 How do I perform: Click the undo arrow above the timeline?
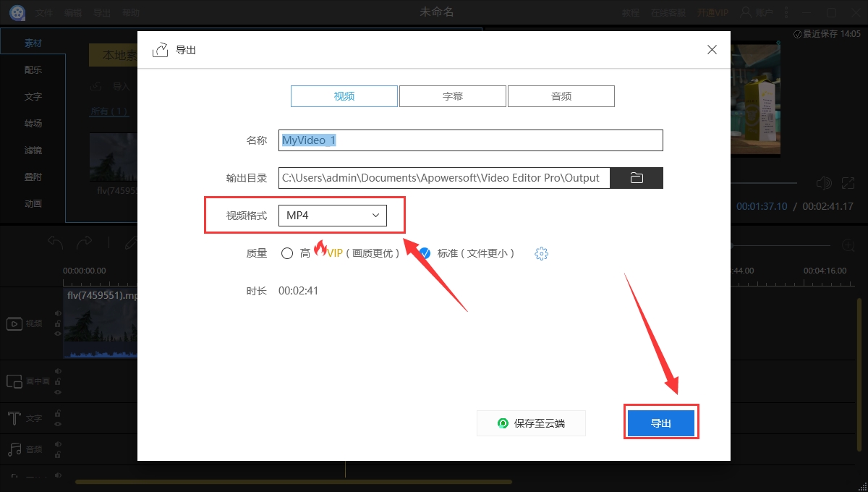pos(56,242)
